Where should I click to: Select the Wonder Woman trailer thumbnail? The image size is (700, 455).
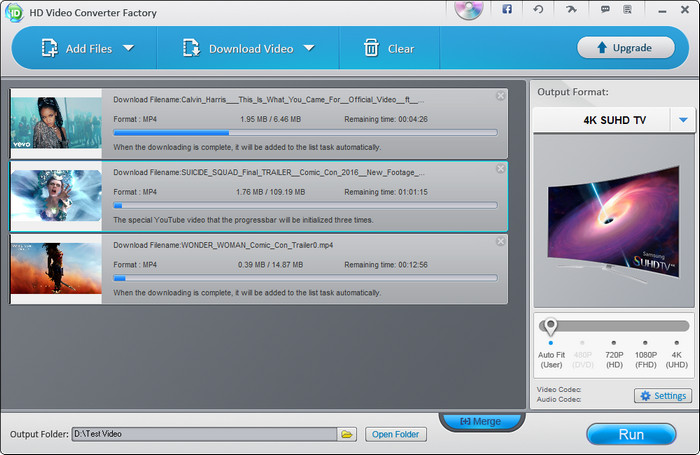(56, 268)
